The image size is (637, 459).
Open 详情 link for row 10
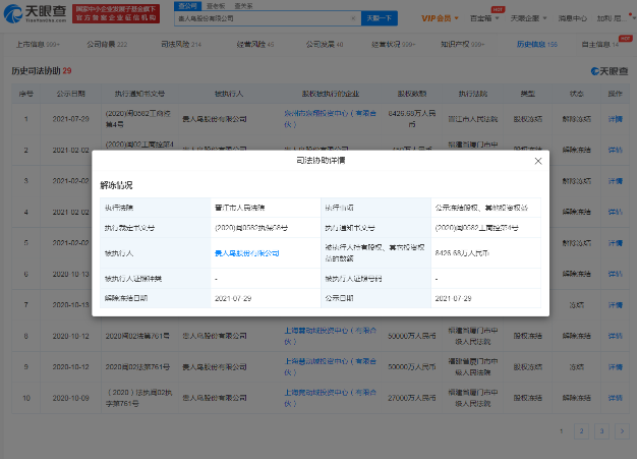pos(616,399)
